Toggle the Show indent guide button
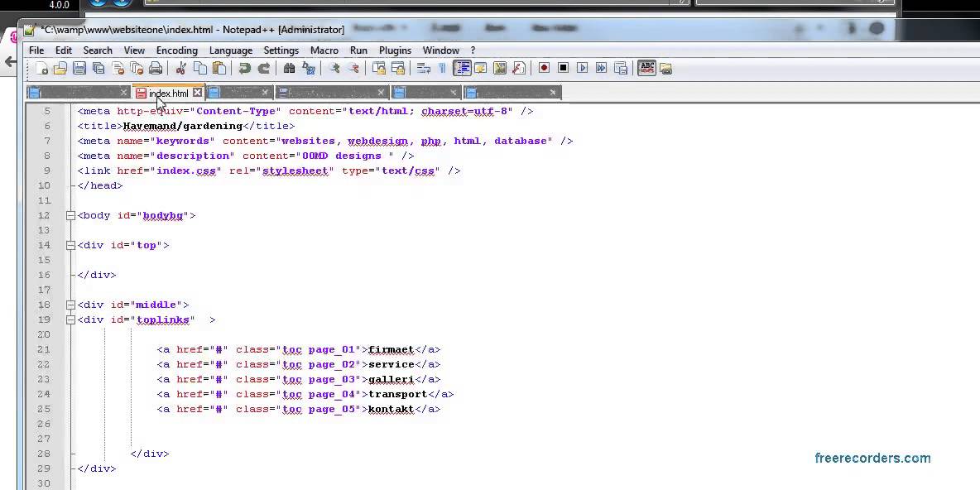 point(462,69)
